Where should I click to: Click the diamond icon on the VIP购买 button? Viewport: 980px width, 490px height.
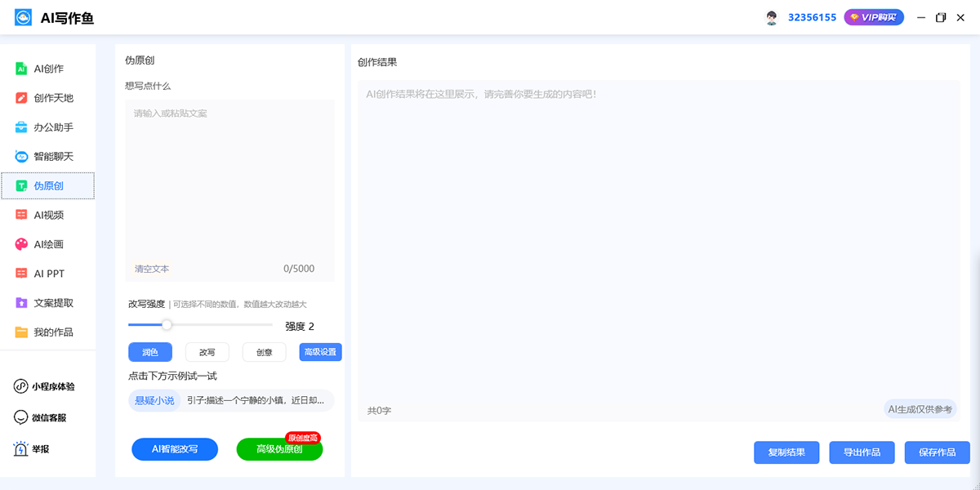855,17
